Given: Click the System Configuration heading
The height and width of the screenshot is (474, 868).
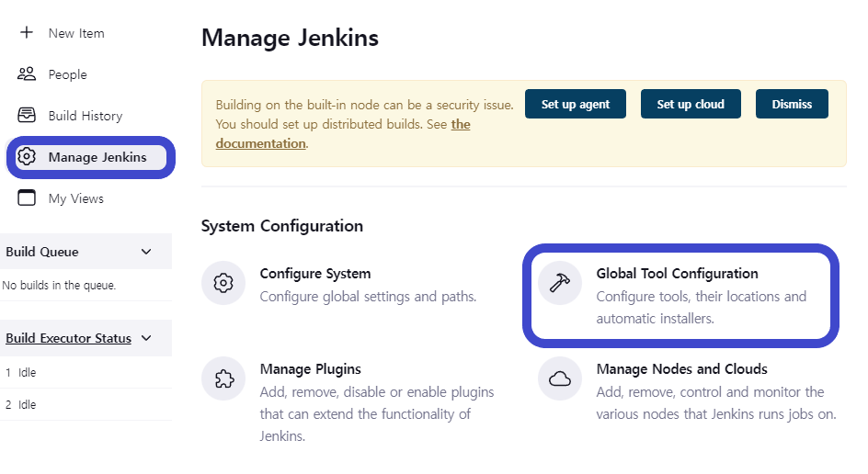Looking at the screenshot, I should [282, 226].
